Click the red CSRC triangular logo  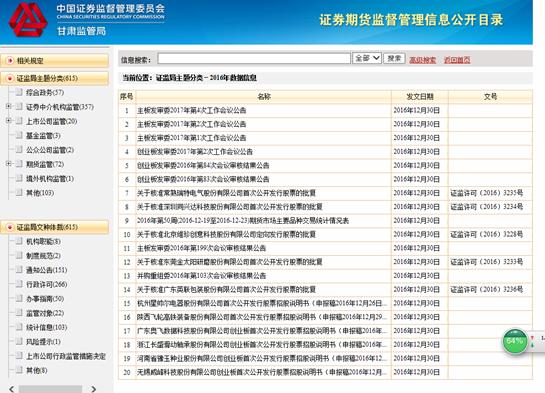[x=28, y=20]
